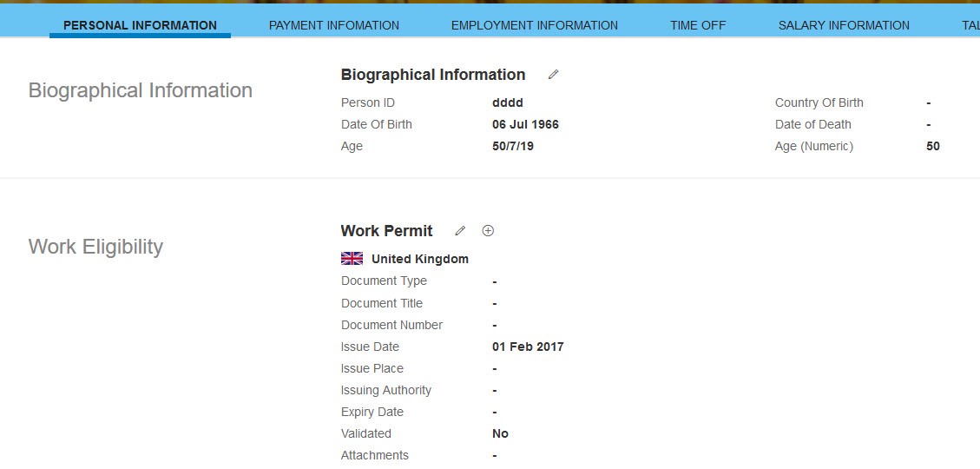Click the Person ID value dddd

point(508,102)
